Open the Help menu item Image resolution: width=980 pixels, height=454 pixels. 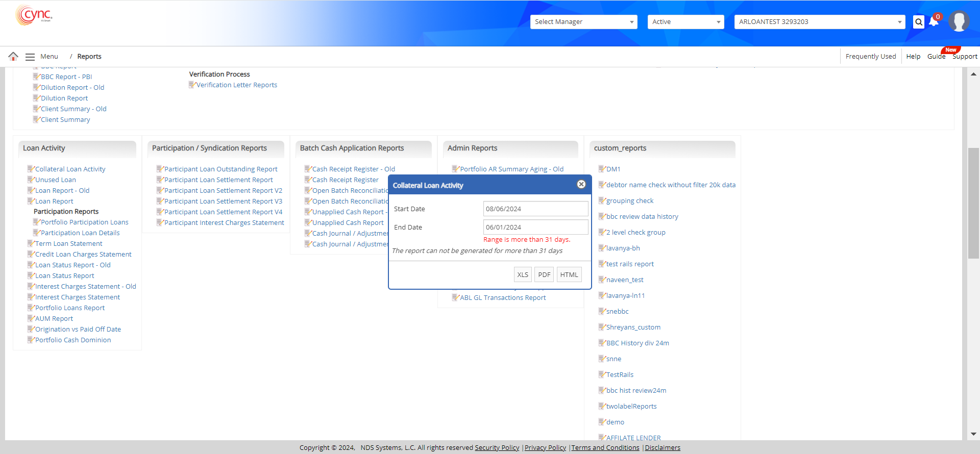[913, 57]
